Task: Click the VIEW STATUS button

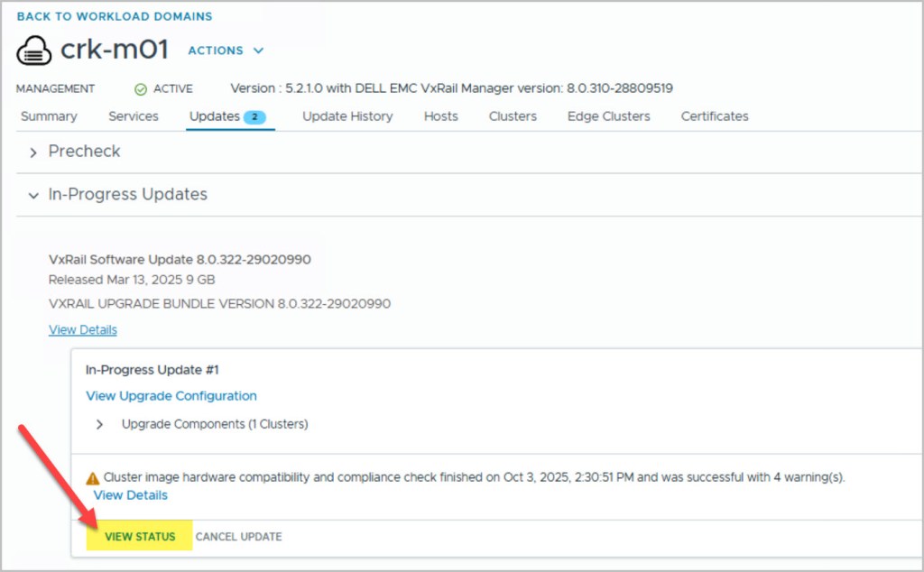Action: (140, 536)
